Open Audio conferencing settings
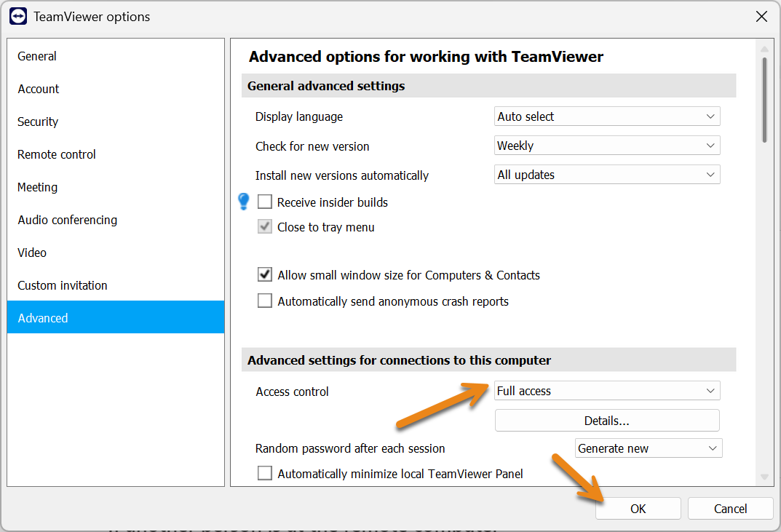 click(116, 221)
